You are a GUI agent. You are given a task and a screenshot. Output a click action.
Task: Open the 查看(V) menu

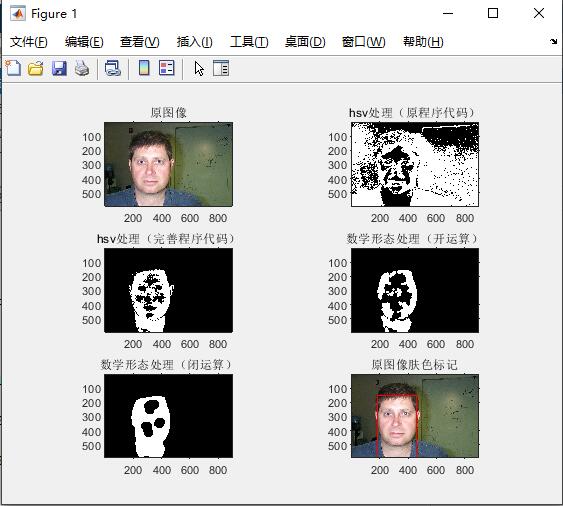click(140, 42)
